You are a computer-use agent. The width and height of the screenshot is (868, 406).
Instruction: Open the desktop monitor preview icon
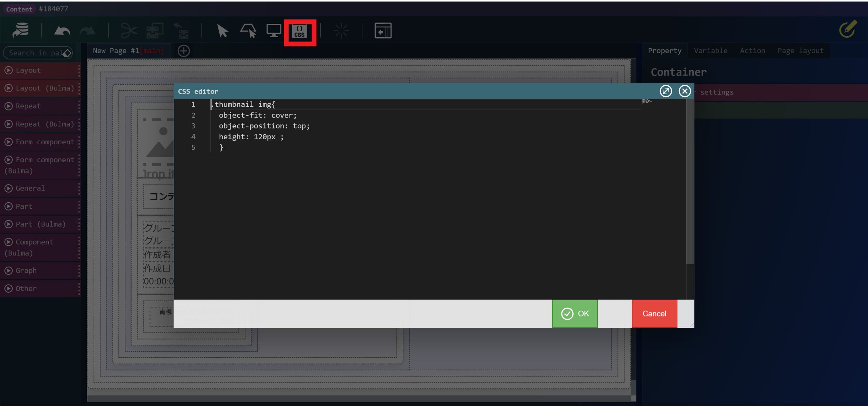pos(273,31)
